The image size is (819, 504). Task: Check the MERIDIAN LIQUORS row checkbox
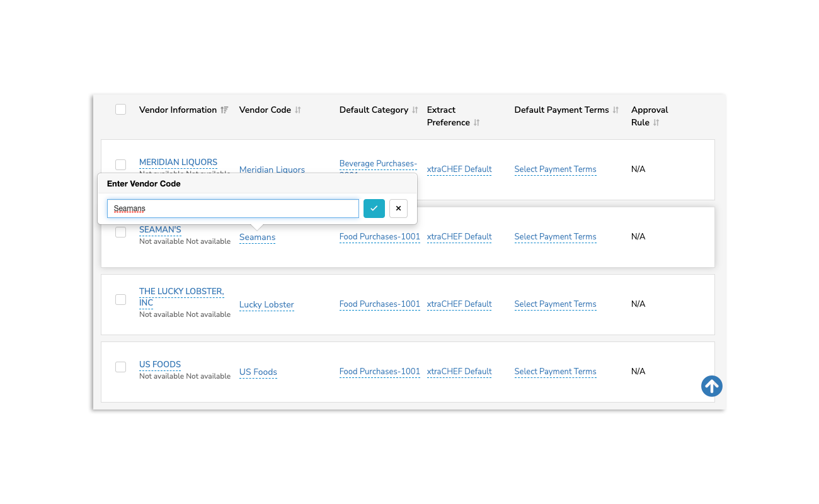[120, 165]
